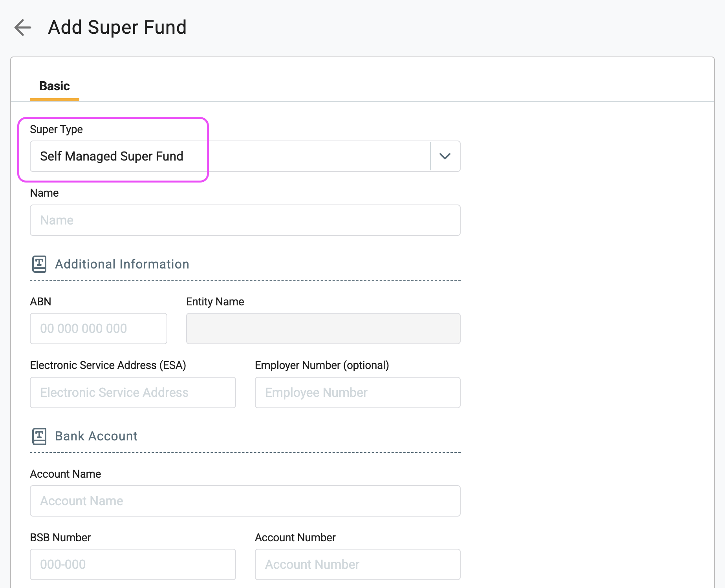Focus the Name input field

pos(245,220)
